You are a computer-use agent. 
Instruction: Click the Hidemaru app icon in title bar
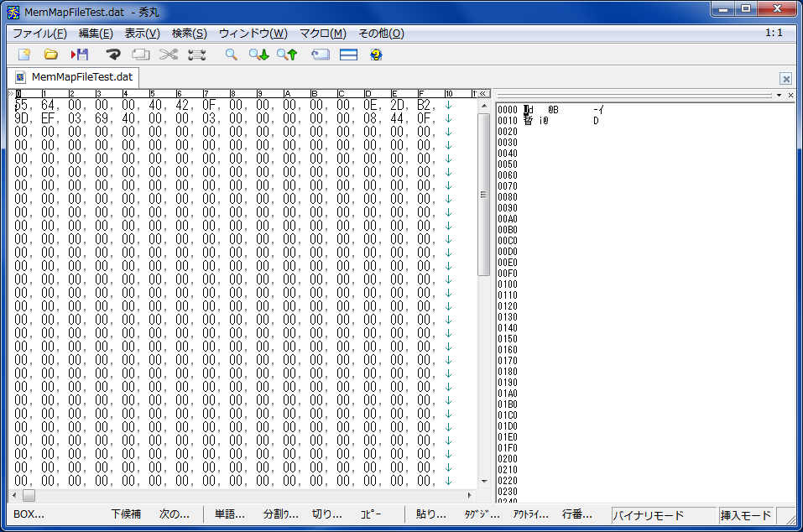pyautogui.click(x=13, y=12)
